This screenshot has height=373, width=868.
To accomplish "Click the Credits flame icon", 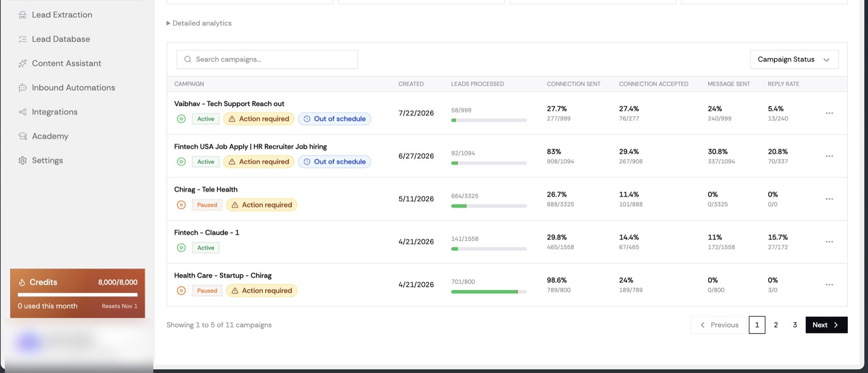I will pos(22,282).
